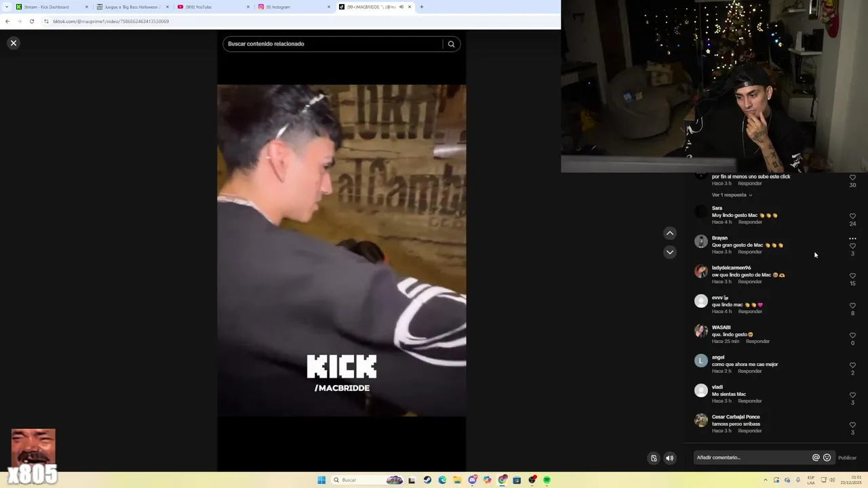Open Microsoft Edge from the taskbar
The image size is (868, 488).
pos(442,480)
